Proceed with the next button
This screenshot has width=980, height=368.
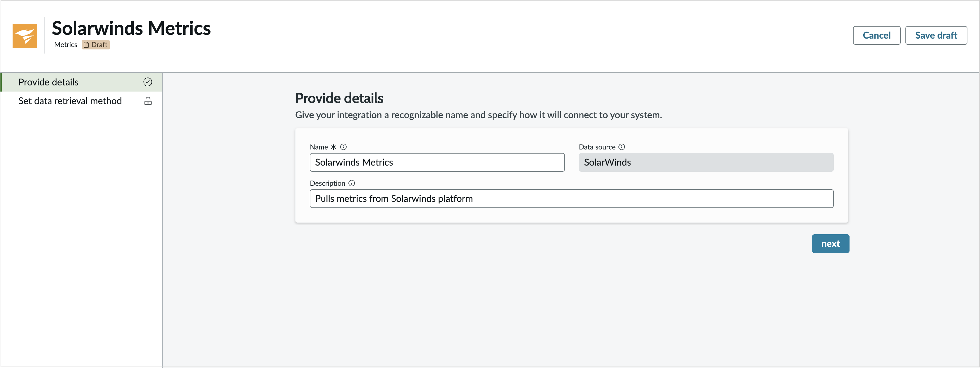(831, 244)
